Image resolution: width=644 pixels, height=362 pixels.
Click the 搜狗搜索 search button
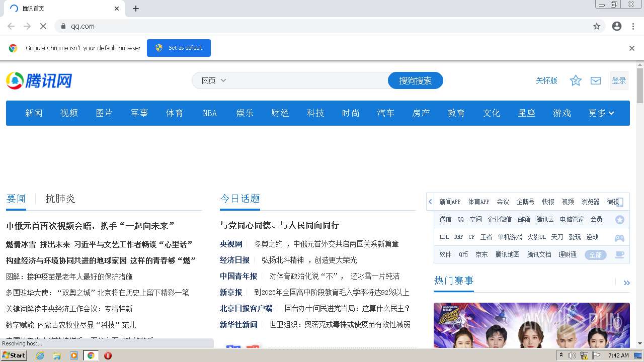point(416,80)
